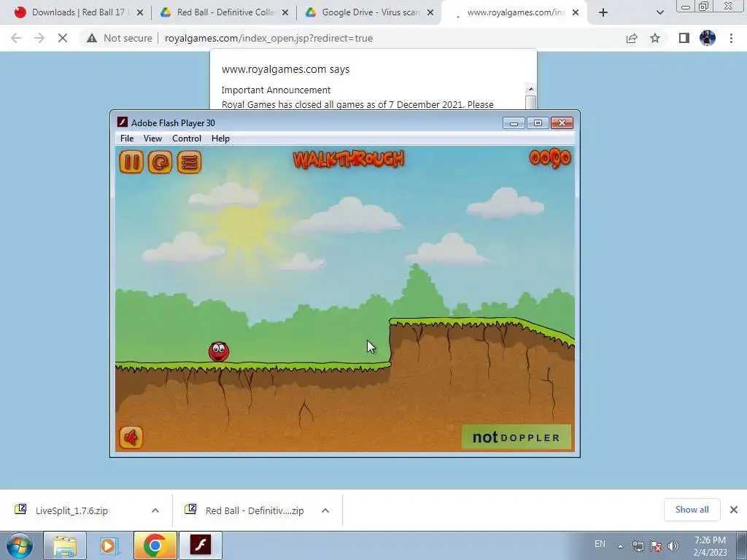The image size is (747, 560).
Task: Open the Chrome three-dot menu
Action: (731, 38)
